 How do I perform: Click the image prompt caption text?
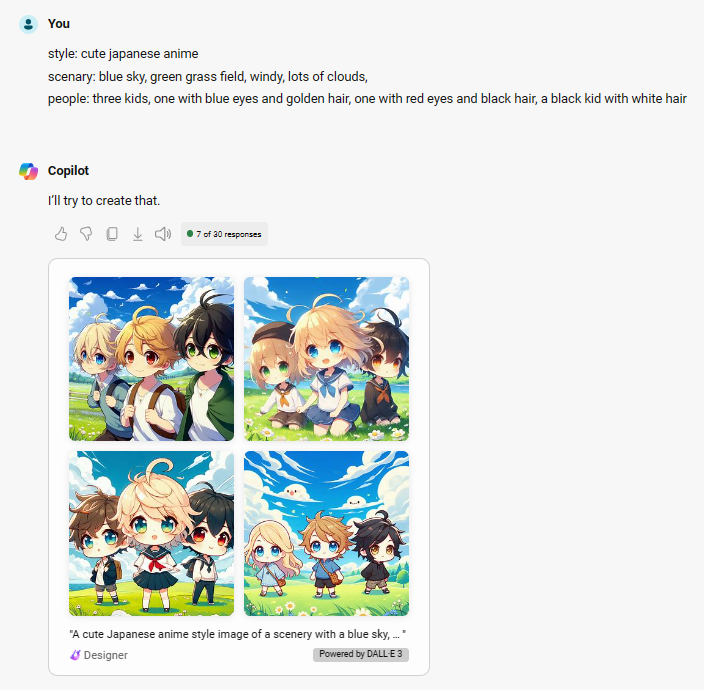[x=238, y=634]
